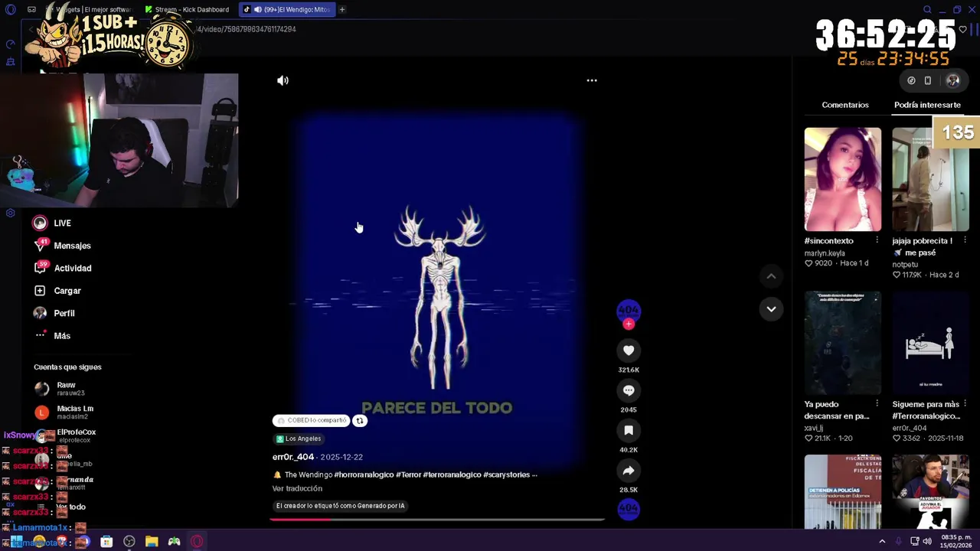Open Opera menu logo button
Image resolution: width=980 pixels, height=551 pixels.
click(x=10, y=9)
